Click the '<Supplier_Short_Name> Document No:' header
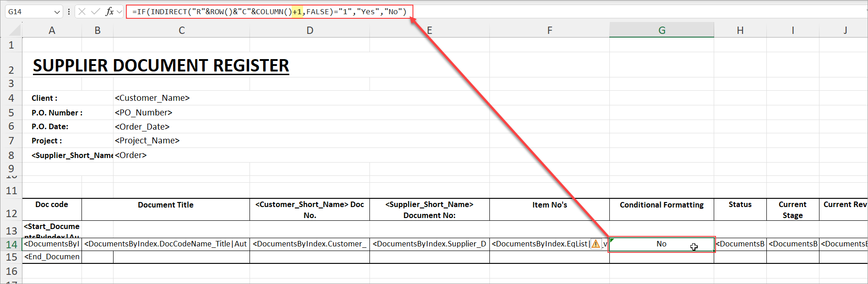Screen dimensions: 868x284 click(429, 210)
